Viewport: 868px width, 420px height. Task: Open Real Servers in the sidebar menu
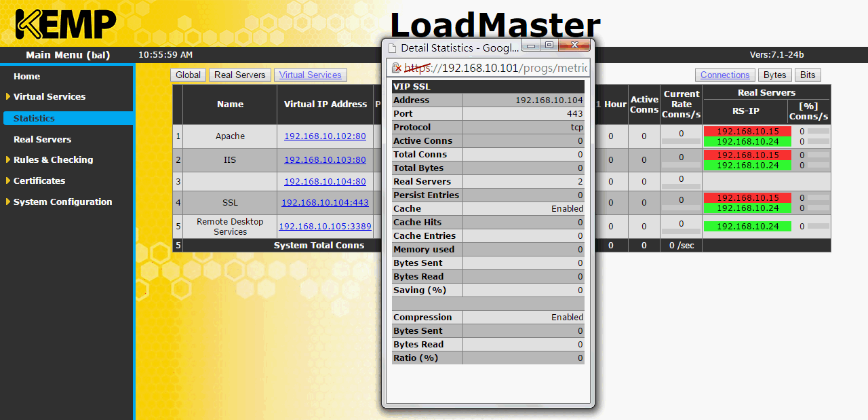[x=42, y=140]
